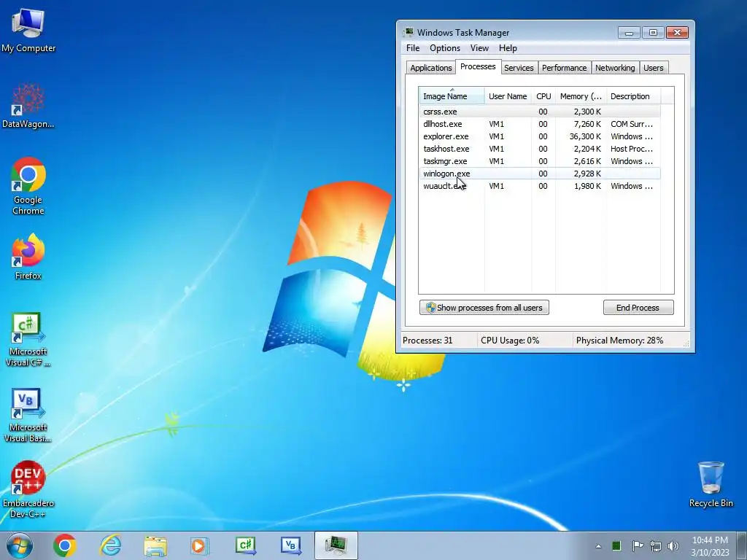Select the Microsoft Visual C# desktop shortcut
The width and height of the screenshot is (747, 560).
point(28,340)
